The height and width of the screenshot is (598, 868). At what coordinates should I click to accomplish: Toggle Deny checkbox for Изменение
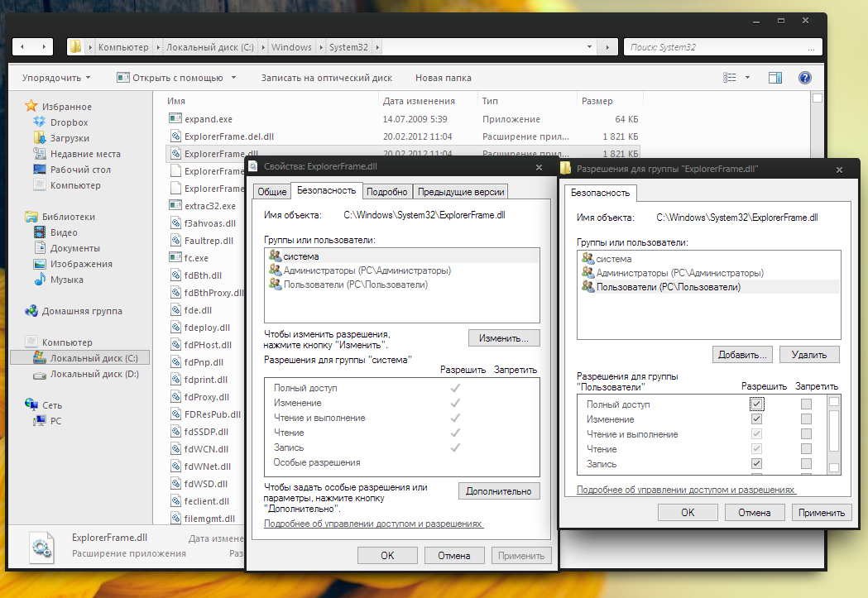tap(806, 419)
